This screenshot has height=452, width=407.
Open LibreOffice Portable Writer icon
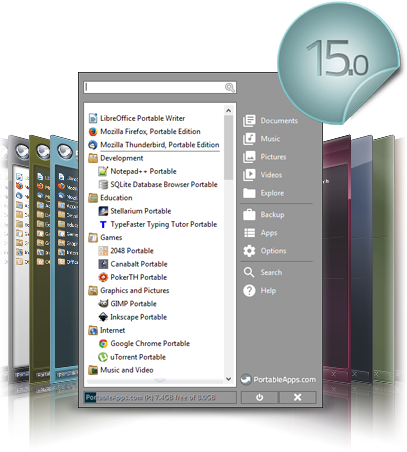[93, 118]
